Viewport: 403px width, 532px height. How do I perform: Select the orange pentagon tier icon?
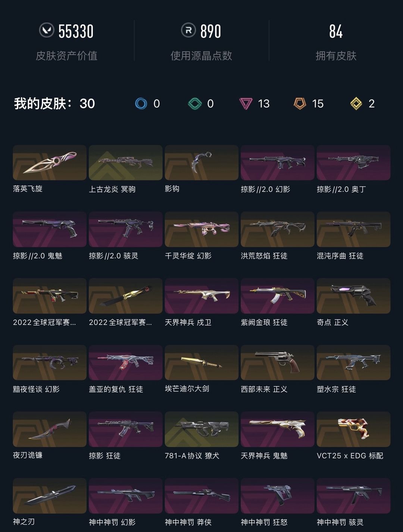(300, 103)
